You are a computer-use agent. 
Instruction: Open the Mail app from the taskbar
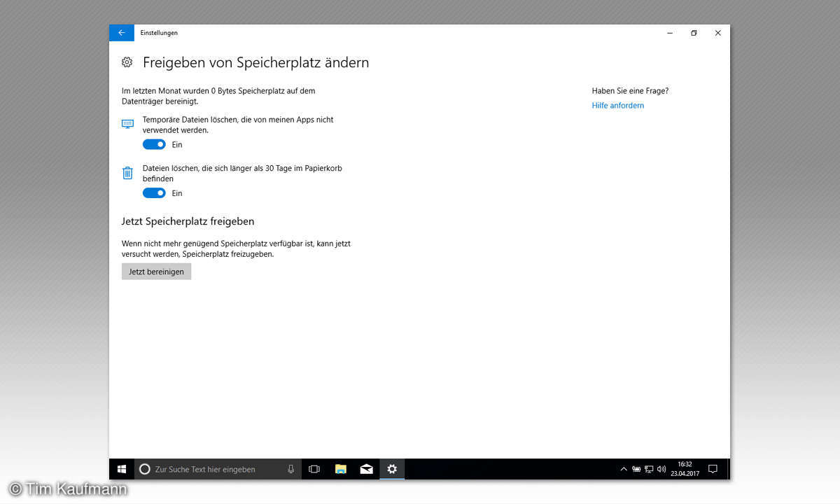(366, 469)
